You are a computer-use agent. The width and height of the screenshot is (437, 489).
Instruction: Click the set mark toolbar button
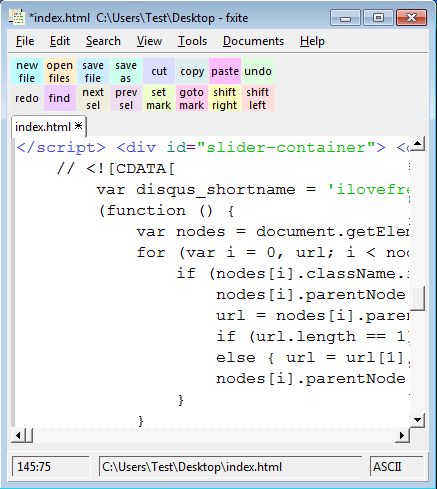coord(159,98)
